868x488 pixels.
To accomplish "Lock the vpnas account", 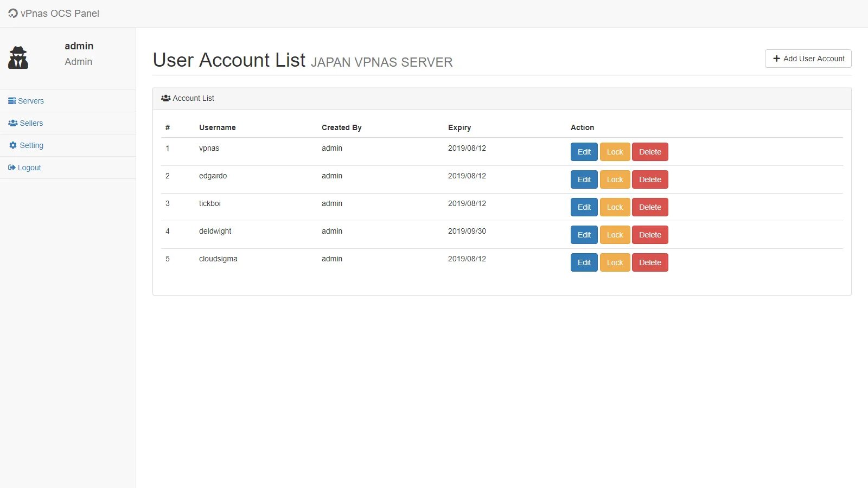I will [x=615, y=152].
